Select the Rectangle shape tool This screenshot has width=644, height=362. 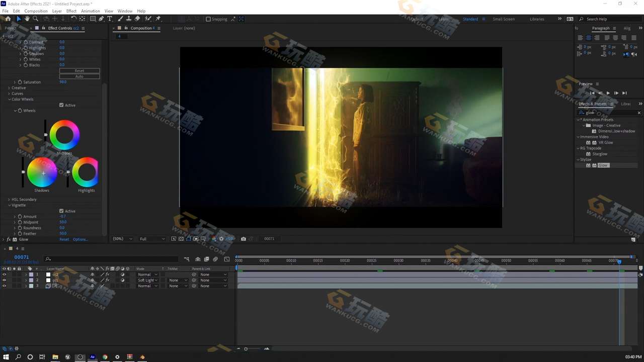(x=93, y=19)
